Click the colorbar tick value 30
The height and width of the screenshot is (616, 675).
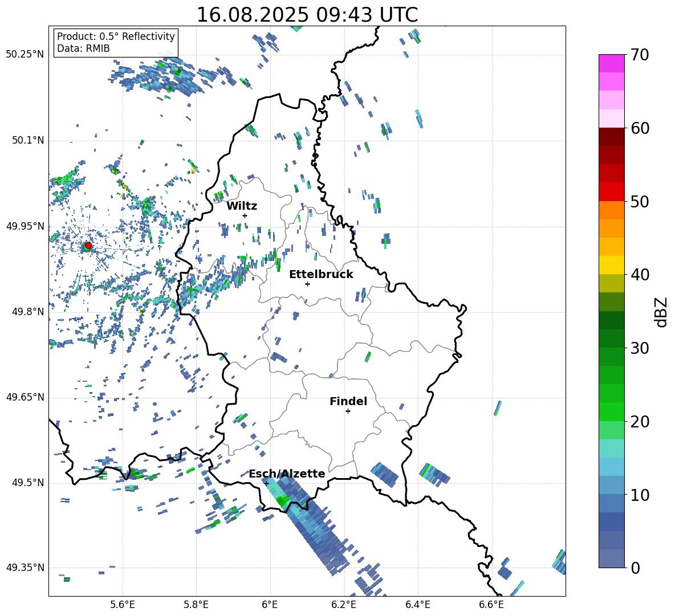coord(640,348)
